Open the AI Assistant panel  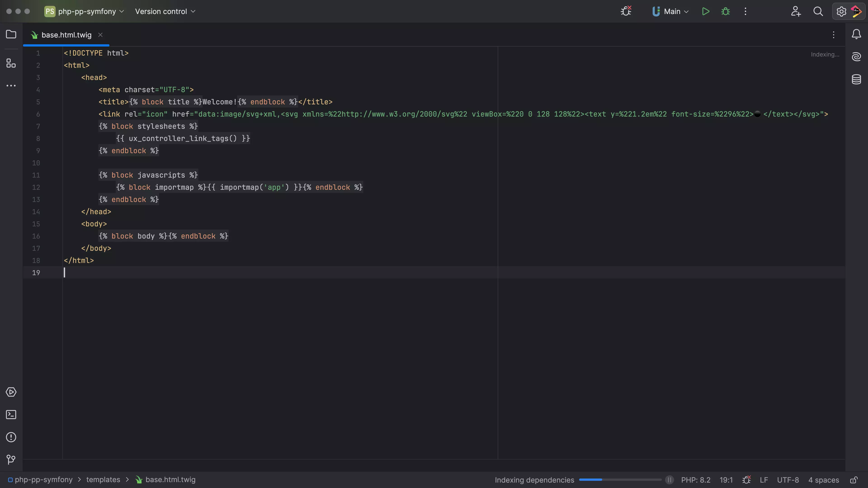[x=856, y=56]
